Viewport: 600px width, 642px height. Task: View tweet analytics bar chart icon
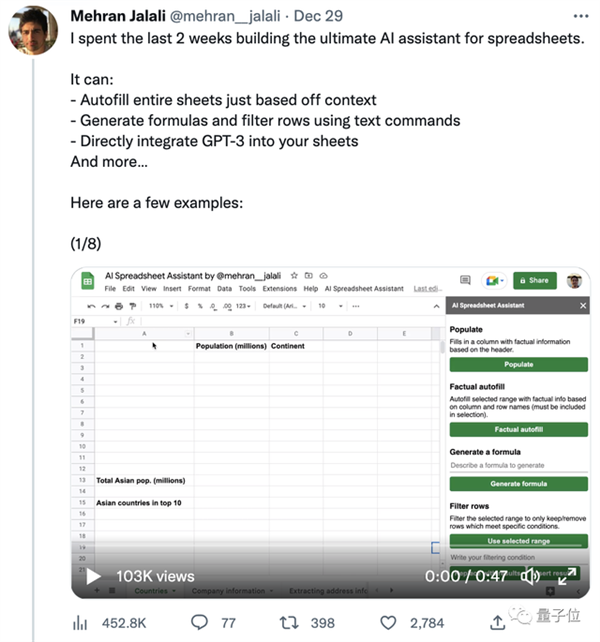80,623
